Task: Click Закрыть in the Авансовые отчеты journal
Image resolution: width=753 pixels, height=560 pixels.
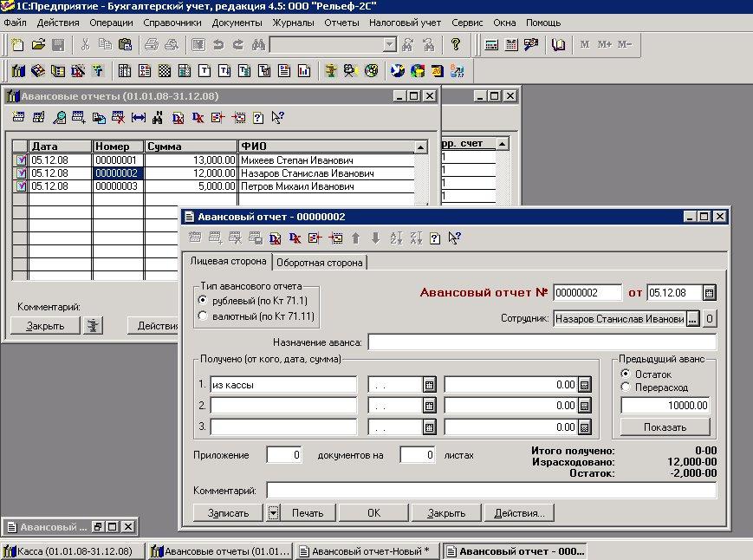Action: click(45, 326)
